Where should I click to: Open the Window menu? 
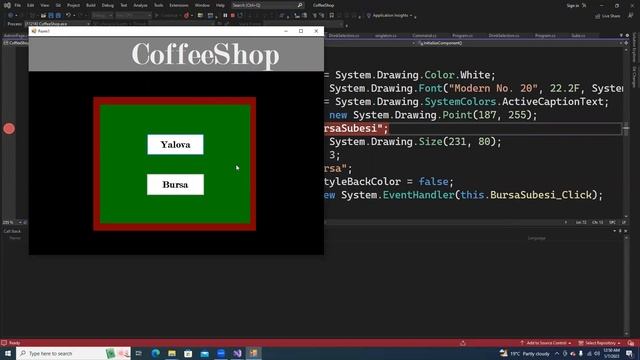(x=202, y=5)
